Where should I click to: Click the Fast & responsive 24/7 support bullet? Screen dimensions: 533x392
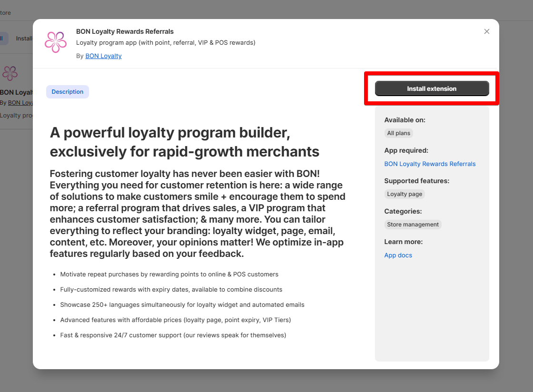point(173,335)
